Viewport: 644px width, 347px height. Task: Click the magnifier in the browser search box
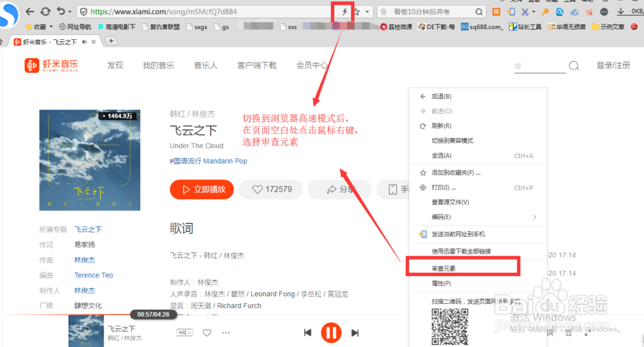point(479,12)
